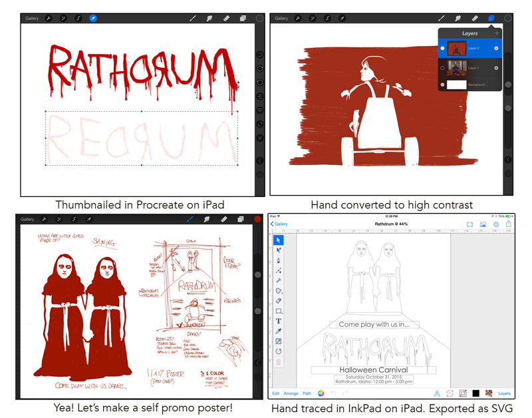This screenshot has height=418, width=532.
Task: Toggle visibility of Layer 1
Action: pyautogui.click(x=442, y=68)
